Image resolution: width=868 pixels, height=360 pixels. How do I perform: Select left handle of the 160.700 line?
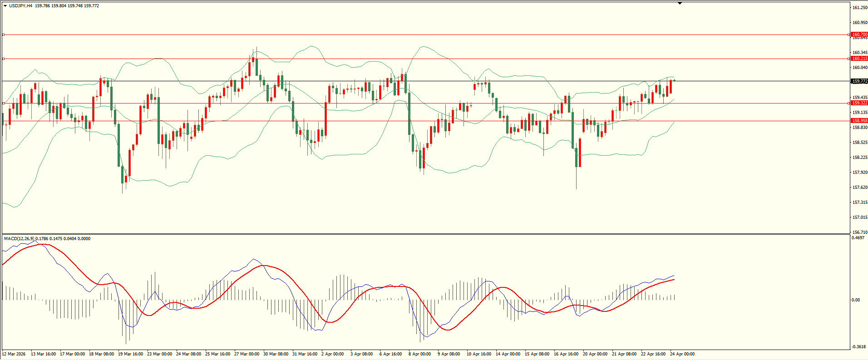(3, 35)
